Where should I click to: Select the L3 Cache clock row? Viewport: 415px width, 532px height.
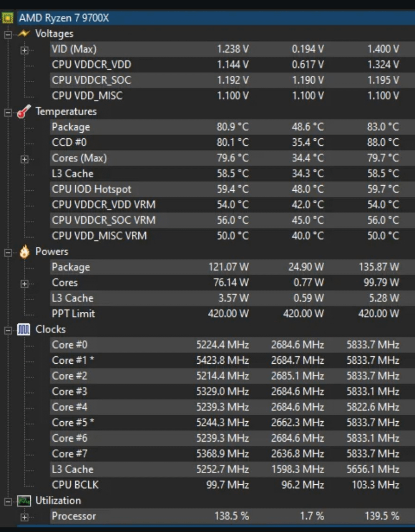click(x=232, y=469)
